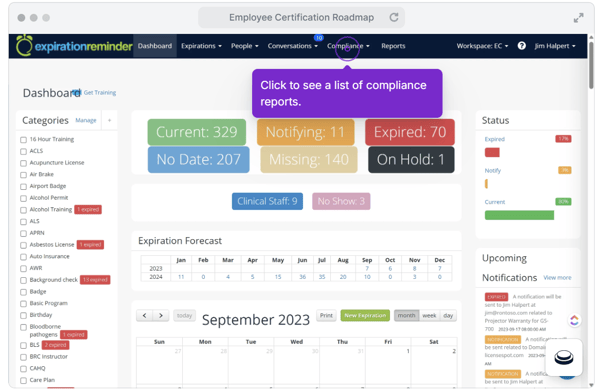Click the No Show: 3 tag
Screen dimensions: 600x392
pyautogui.click(x=341, y=201)
